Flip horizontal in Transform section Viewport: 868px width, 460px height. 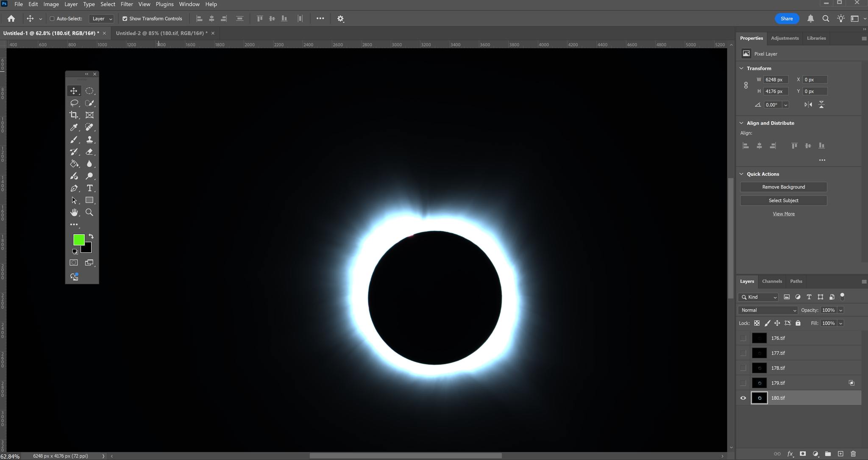pos(808,105)
